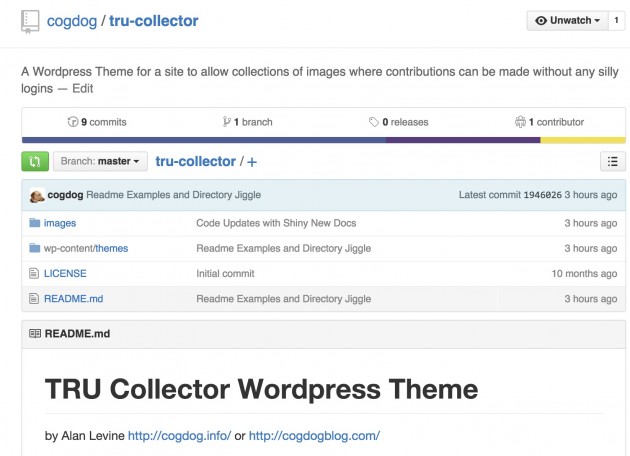630x456 pixels.
Task: Click the plus icon to create a new file
Action: tap(252, 162)
